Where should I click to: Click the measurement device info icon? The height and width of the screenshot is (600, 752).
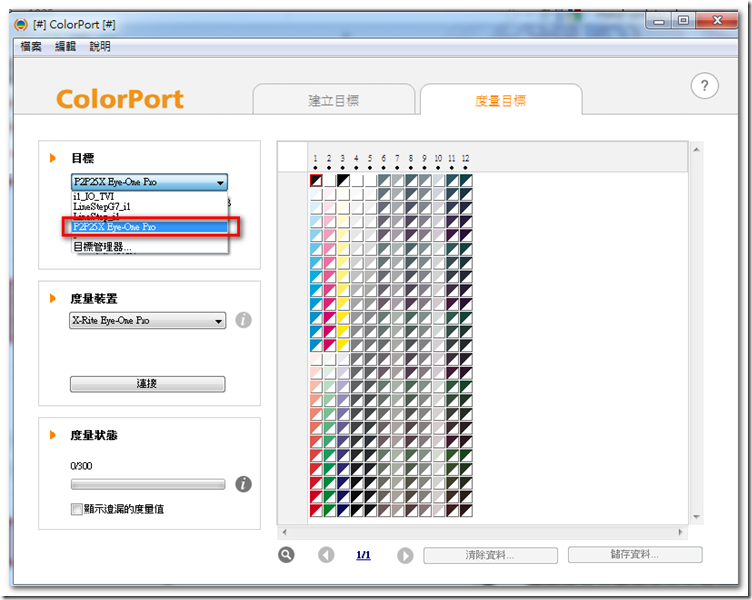[243, 320]
